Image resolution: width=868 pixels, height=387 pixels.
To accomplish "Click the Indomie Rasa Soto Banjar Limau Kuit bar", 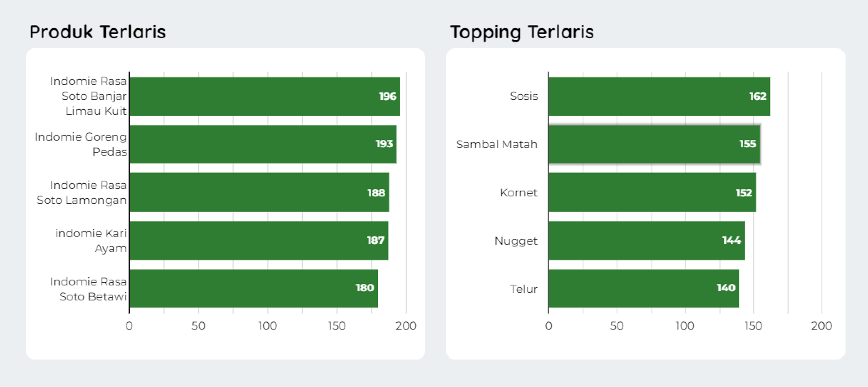I will 265,96.
